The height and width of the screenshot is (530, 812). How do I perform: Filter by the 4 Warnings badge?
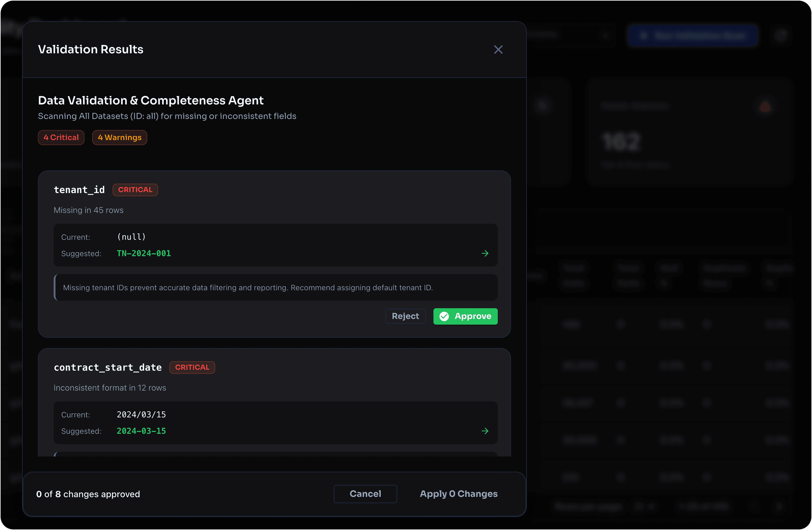click(119, 138)
